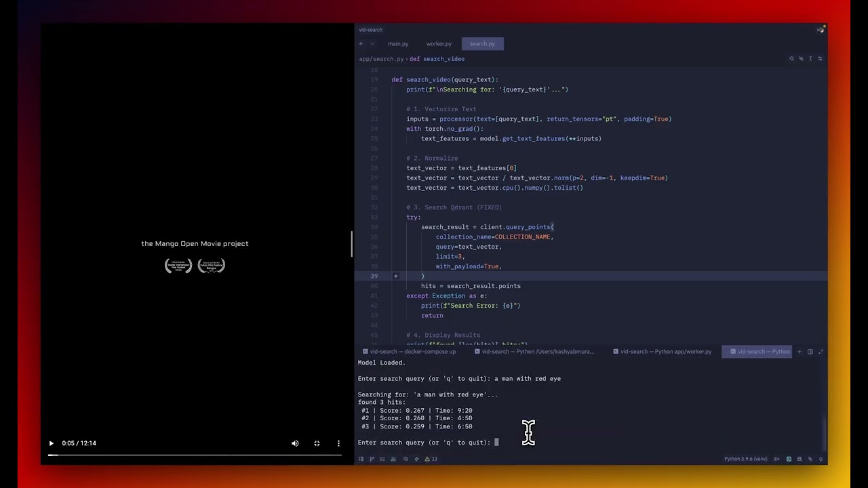Click the 'hits = search_result.points' line

(x=471, y=286)
